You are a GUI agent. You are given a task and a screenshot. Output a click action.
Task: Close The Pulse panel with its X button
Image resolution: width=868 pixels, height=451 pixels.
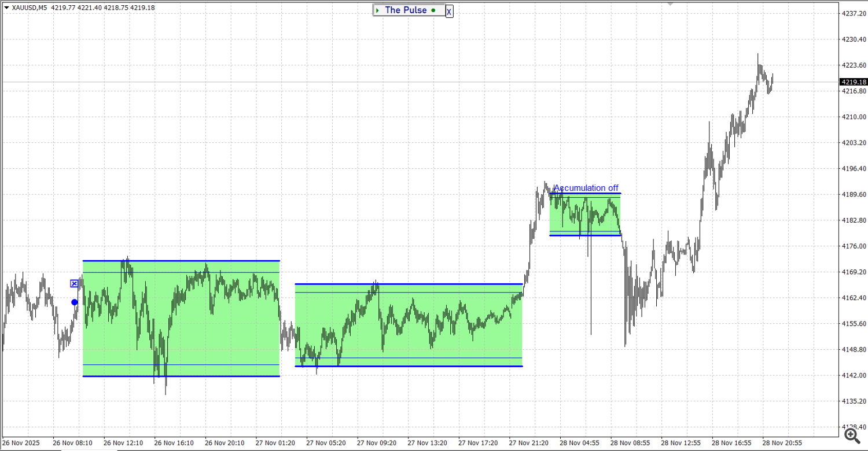[450, 12]
